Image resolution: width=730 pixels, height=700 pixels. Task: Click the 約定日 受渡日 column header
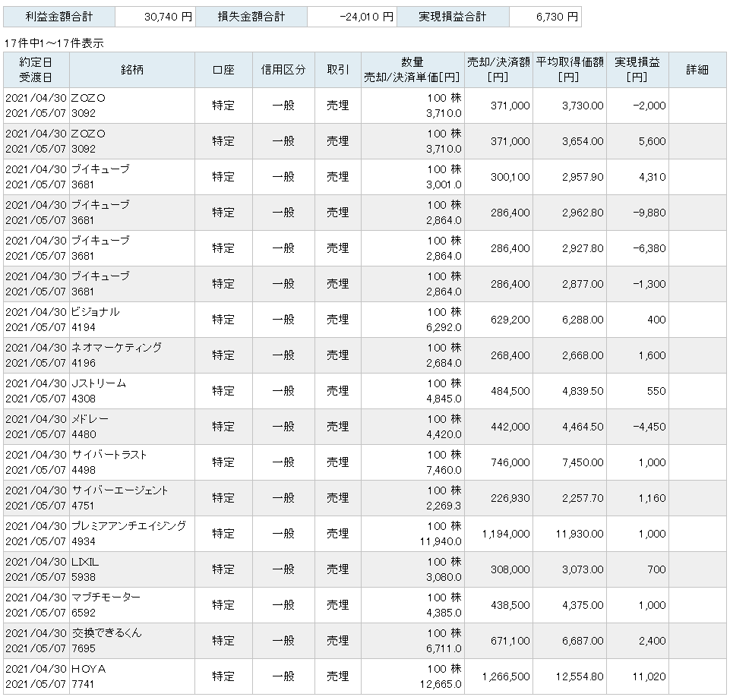pyautogui.click(x=36, y=70)
